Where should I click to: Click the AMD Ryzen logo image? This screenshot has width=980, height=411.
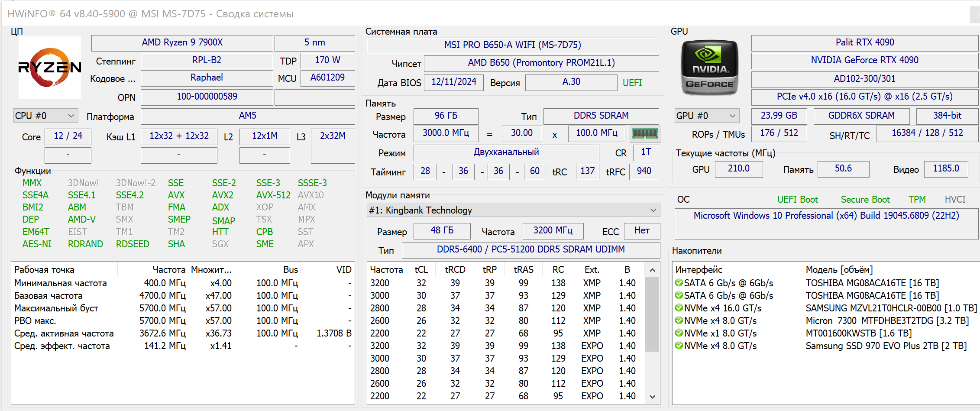coord(50,68)
